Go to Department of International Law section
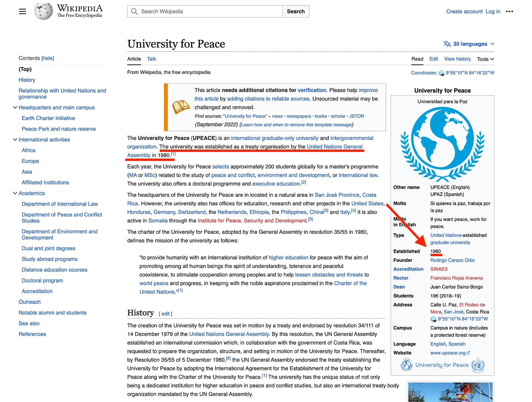The image size is (532, 402). point(60,204)
